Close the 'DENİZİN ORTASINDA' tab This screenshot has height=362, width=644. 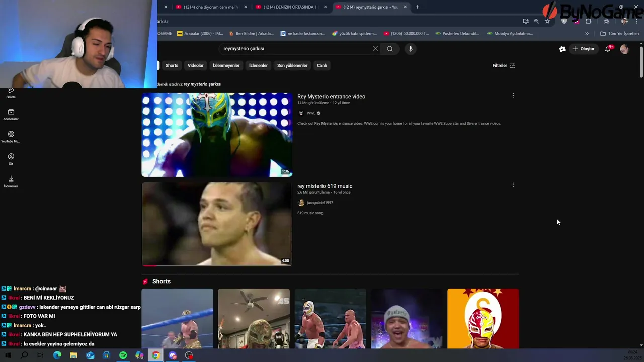325,7
